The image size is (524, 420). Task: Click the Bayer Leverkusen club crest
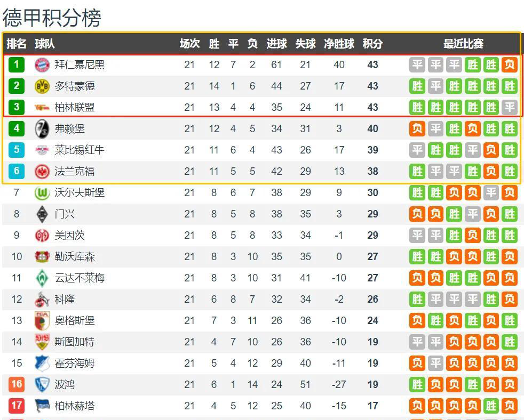(42, 257)
